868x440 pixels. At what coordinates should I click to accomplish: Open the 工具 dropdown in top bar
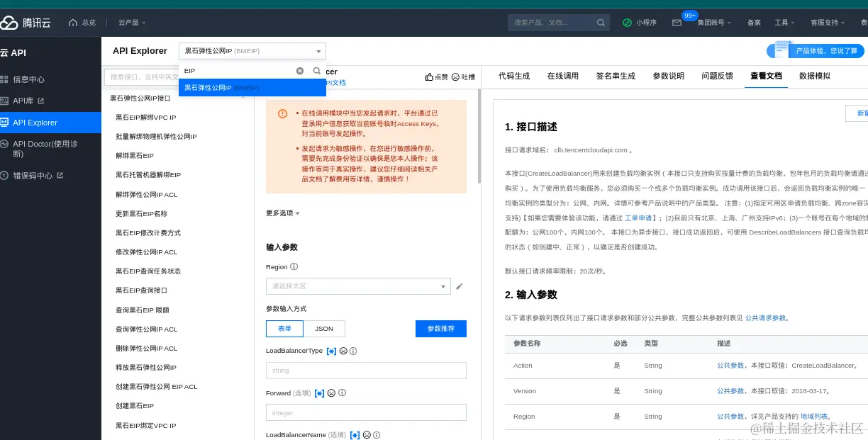point(785,23)
